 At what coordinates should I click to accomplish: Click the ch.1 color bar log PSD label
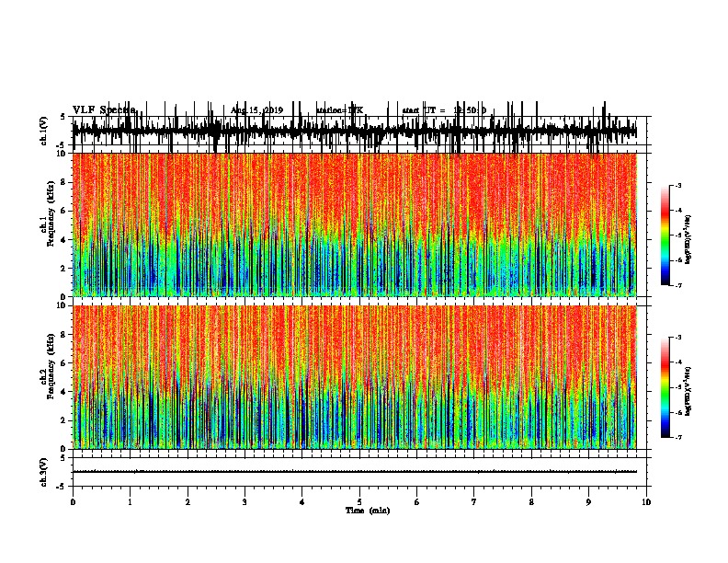688,240
